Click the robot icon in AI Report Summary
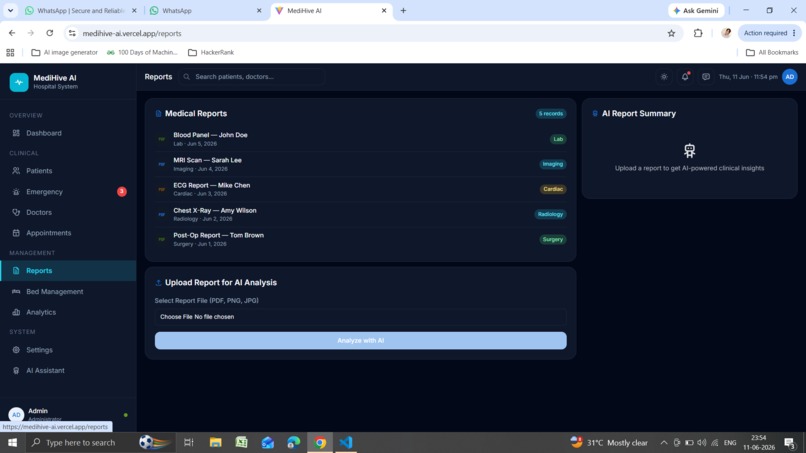Viewport: 806px width, 453px height. (689, 151)
